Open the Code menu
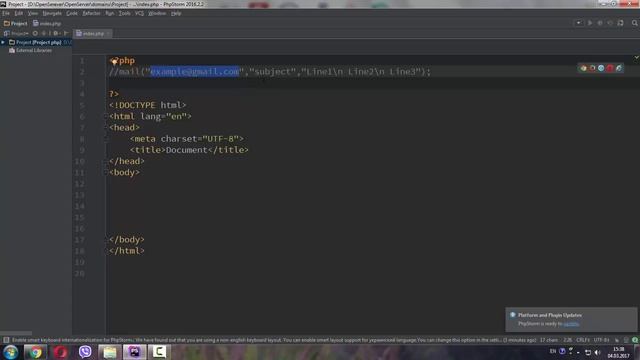 [72, 13]
